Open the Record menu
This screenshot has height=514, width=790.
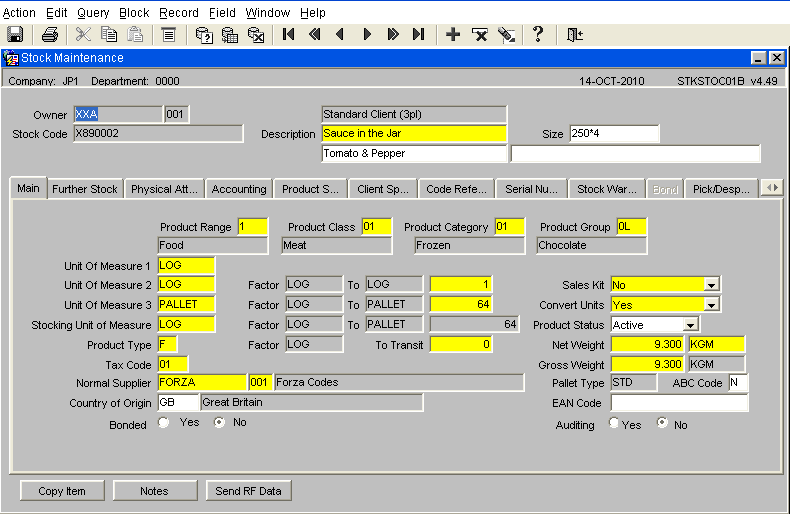pos(179,13)
